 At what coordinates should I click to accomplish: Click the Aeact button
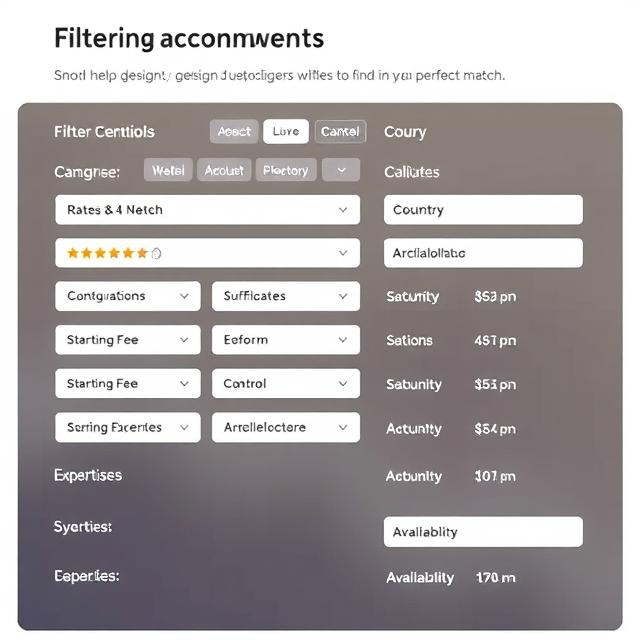234,131
